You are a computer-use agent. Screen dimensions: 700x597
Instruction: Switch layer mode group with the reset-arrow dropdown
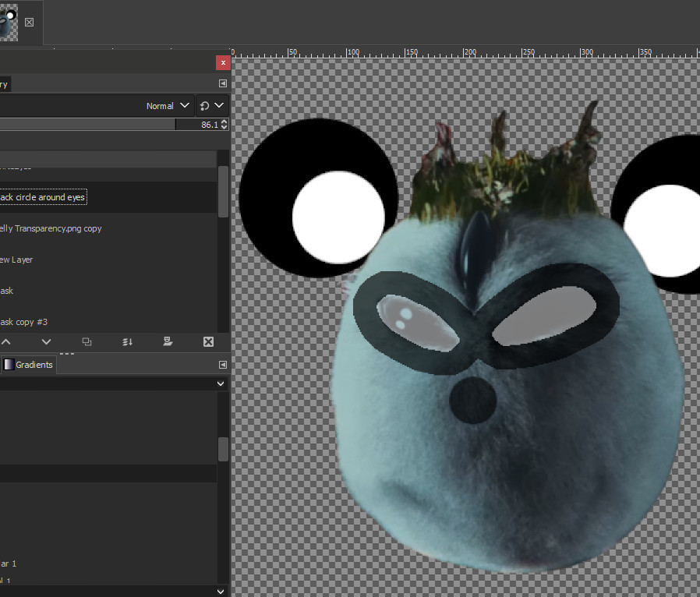212,106
